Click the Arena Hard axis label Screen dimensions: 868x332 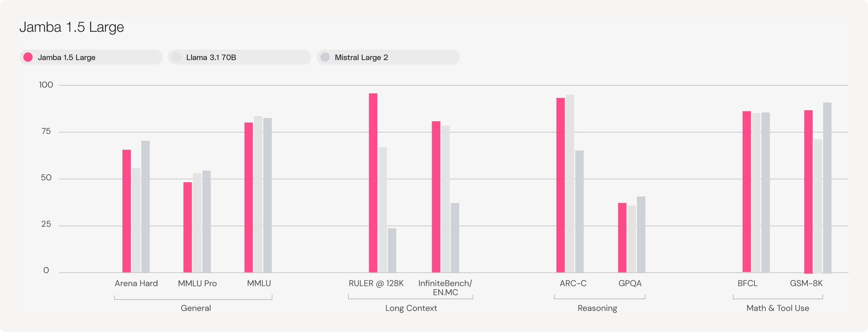pyautogui.click(x=136, y=283)
